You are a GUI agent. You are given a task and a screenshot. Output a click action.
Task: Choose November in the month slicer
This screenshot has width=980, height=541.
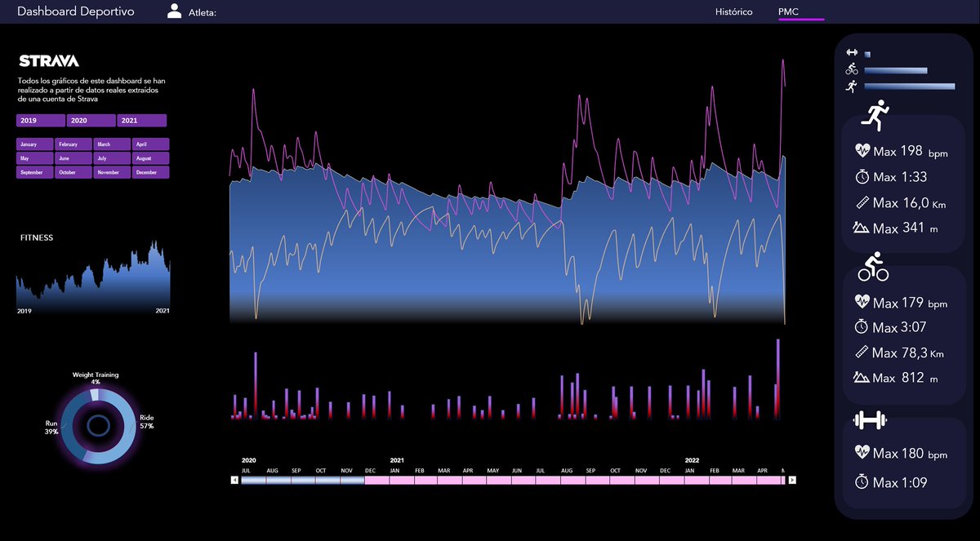112,172
